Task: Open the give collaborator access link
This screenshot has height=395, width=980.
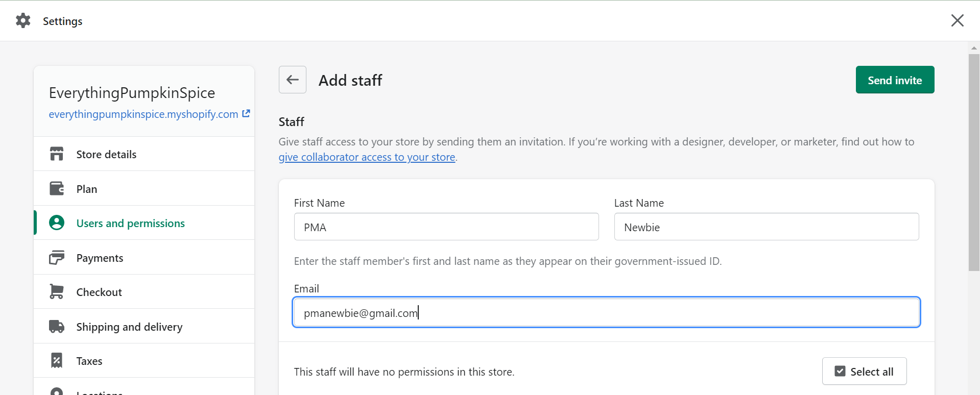Action: (x=367, y=157)
